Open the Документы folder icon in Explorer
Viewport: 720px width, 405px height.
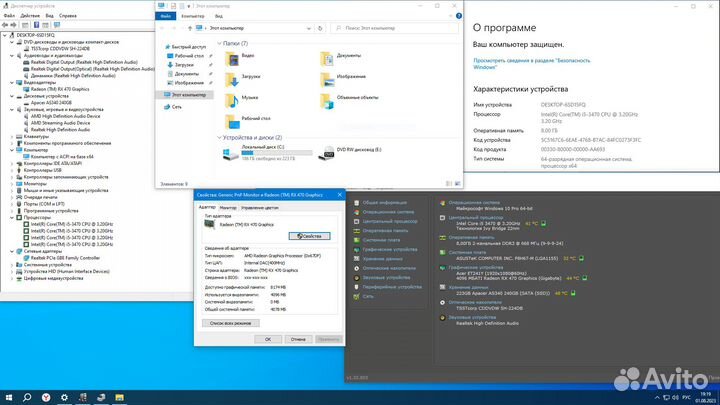click(x=326, y=59)
